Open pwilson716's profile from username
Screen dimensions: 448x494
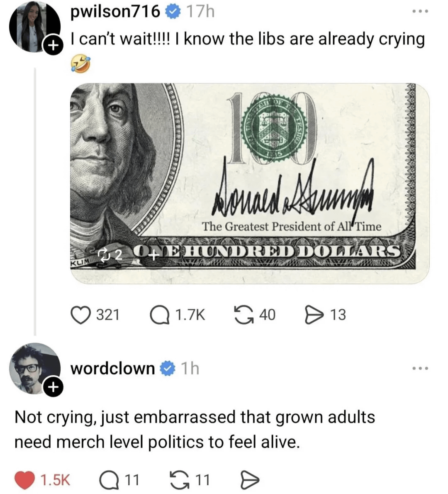click(x=115, y=12)
